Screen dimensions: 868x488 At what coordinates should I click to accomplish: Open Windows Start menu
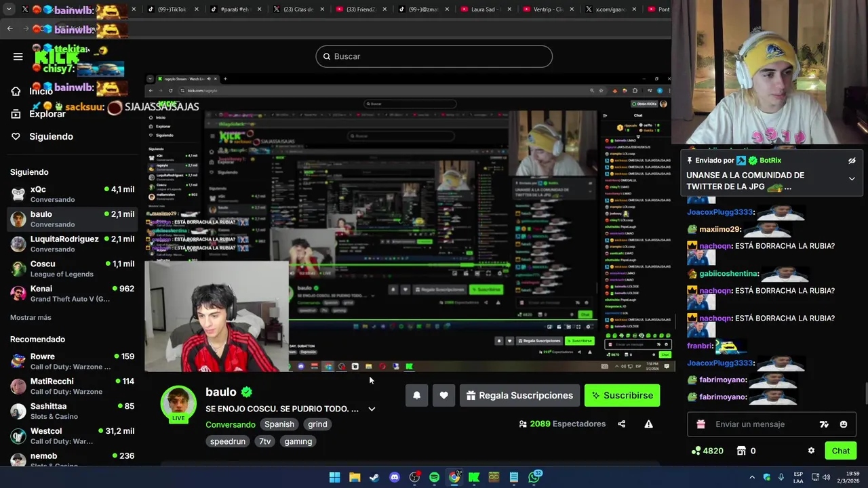click(x=334, y=477)
